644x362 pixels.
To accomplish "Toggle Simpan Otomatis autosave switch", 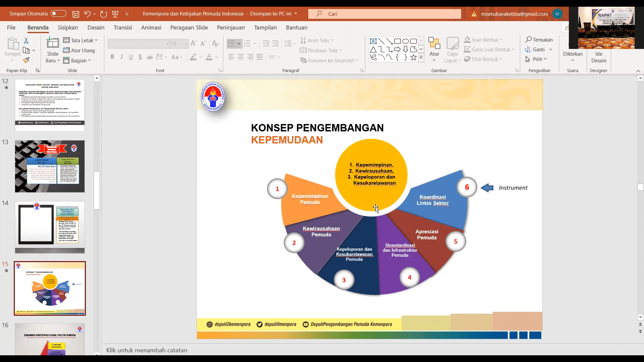I will 58,14.
